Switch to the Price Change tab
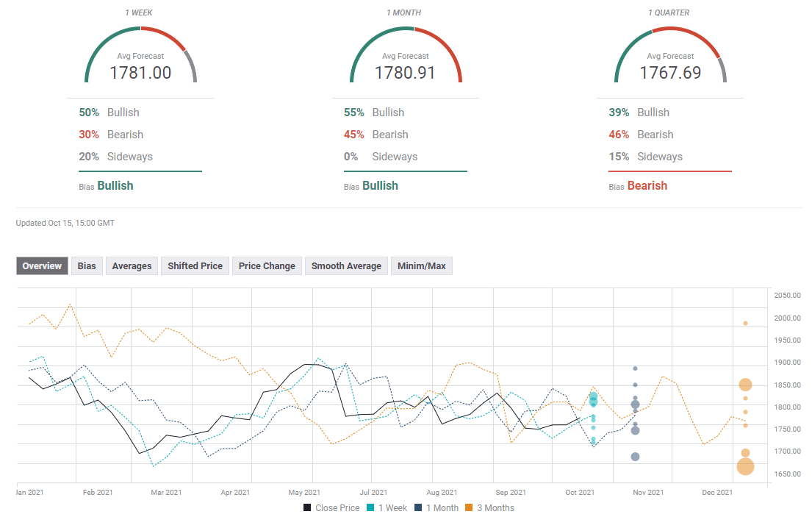 (267, 266)
